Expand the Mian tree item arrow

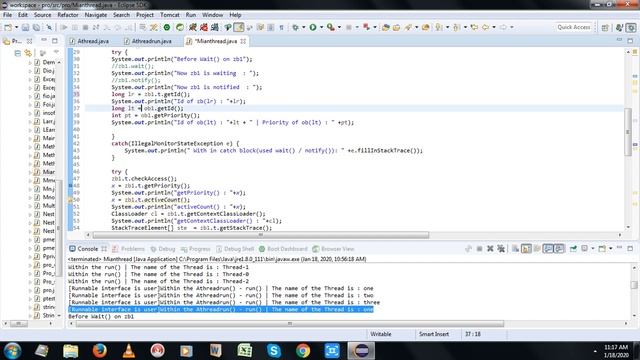pyautogui.click(x=30, y=172)
